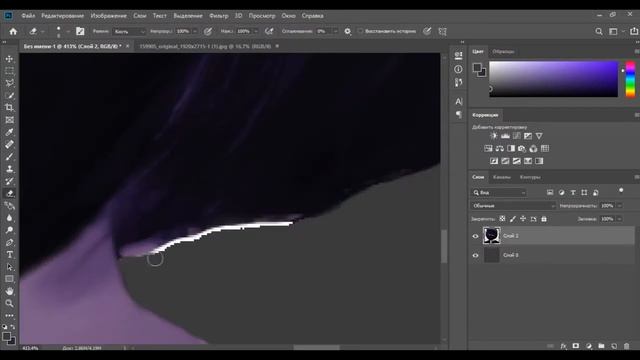
Task: Open brush preset picker arrow
Action: tap(67, 31)
